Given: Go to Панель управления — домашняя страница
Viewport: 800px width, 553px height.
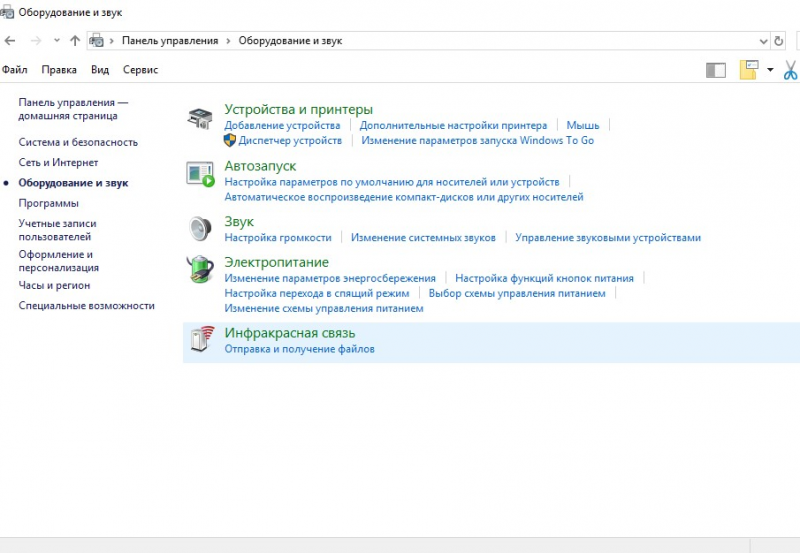Looking at the screenshot, I should [x=73, y=109].
